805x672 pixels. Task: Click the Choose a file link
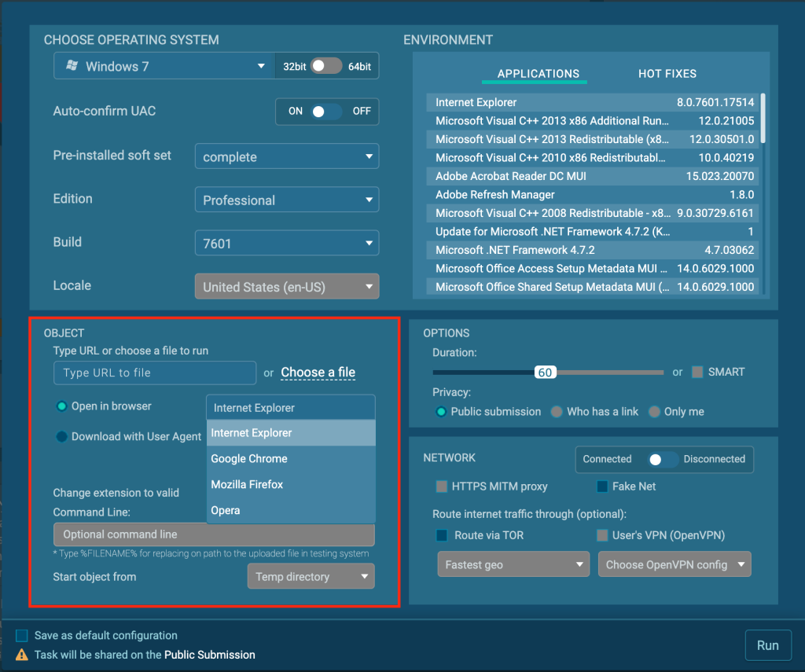(318, 373)
